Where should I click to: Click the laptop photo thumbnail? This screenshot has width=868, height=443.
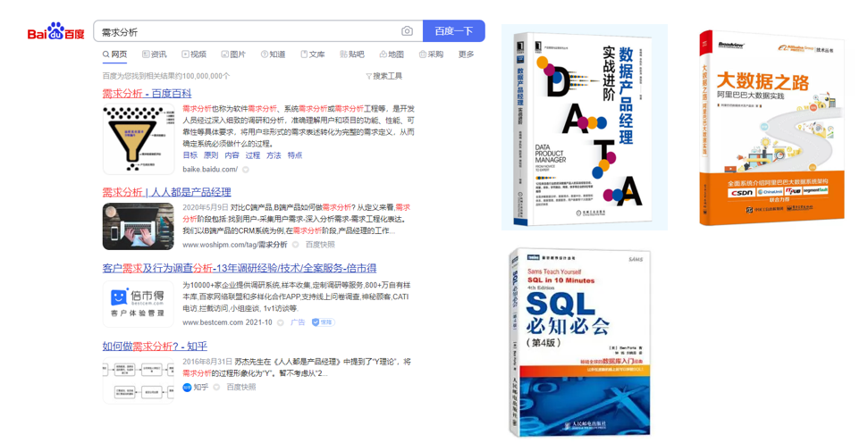(139, 226)
